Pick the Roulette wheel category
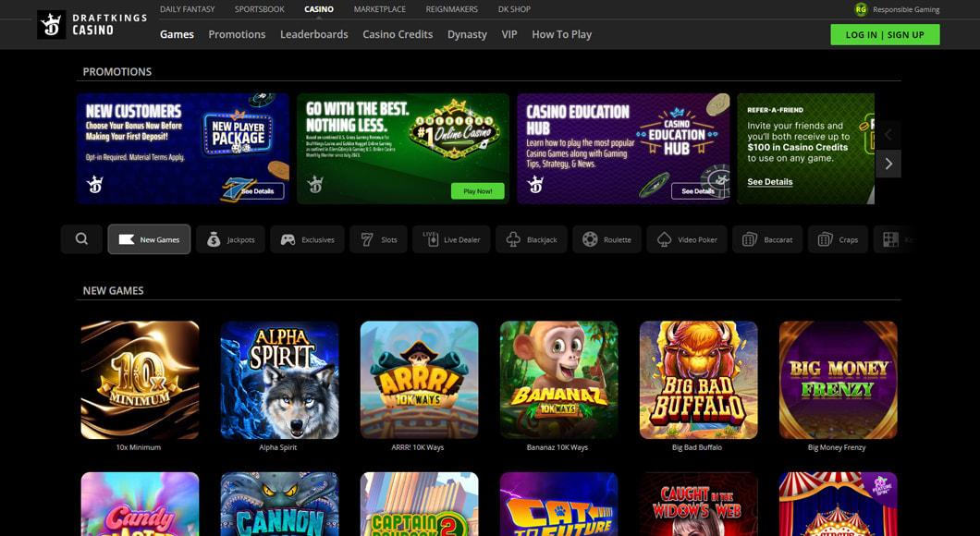The width and height of the screenshot is (980, 536). click(x=606, y=239)
